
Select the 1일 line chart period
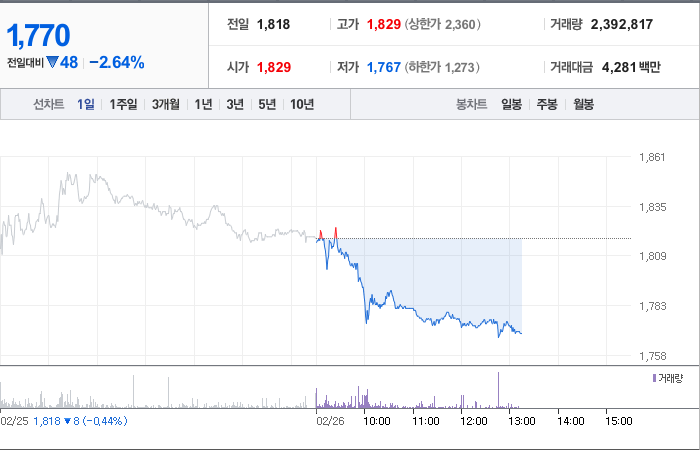tap(85, 104)
